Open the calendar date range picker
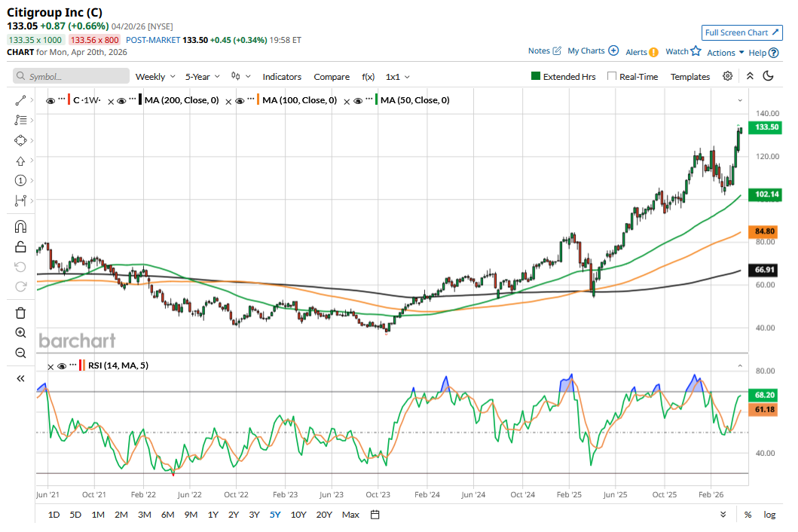 click(x=375, y=515)
